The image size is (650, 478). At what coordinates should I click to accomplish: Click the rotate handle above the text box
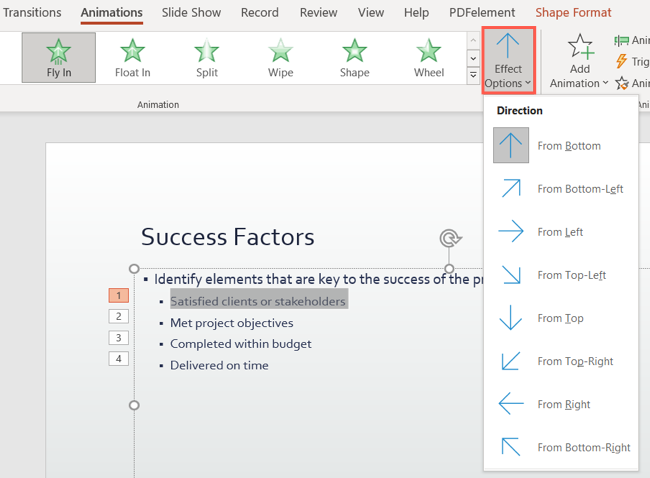(x=450, y=238)
